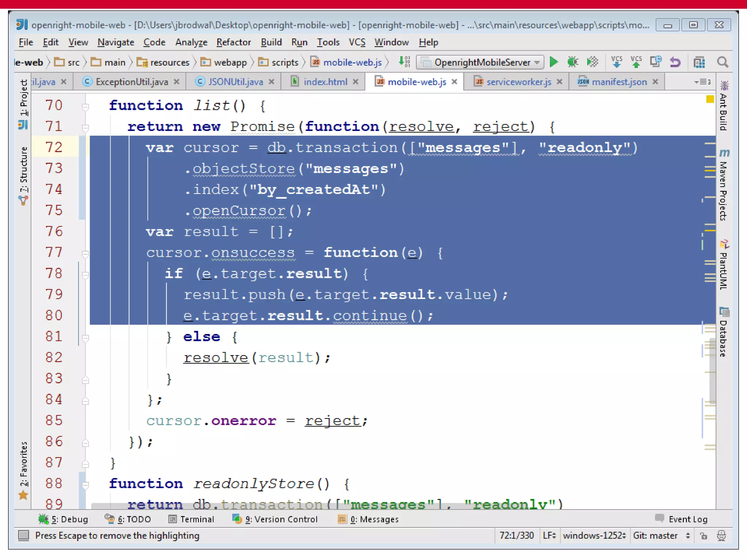Click the yellow inspection status square

[710, 99]
